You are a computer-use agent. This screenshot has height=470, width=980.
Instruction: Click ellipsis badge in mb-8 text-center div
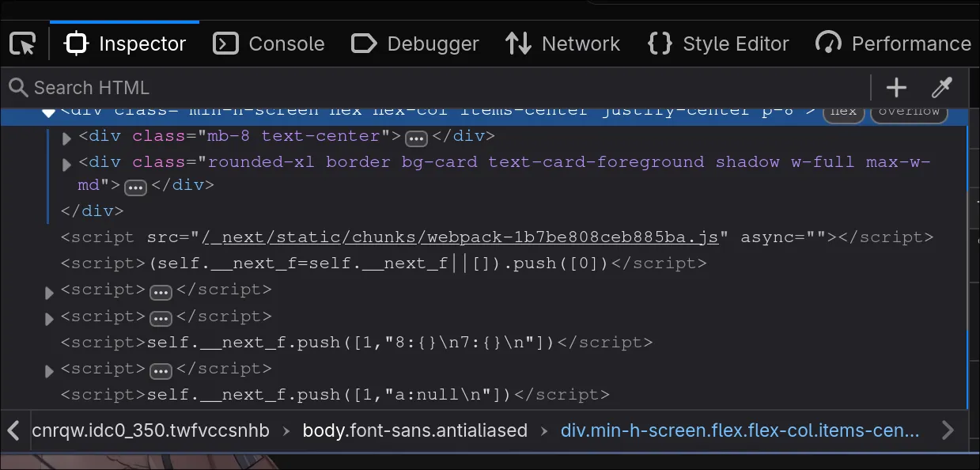point(416,138)
